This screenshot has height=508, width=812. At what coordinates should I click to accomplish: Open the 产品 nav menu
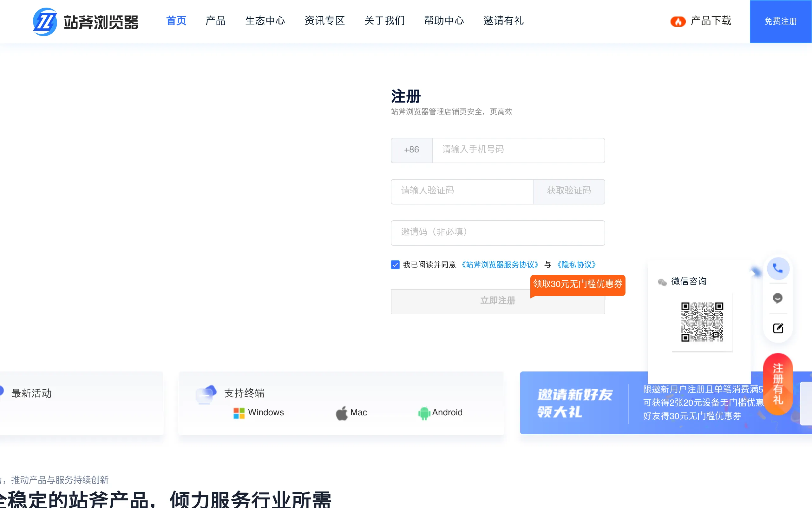215,21
